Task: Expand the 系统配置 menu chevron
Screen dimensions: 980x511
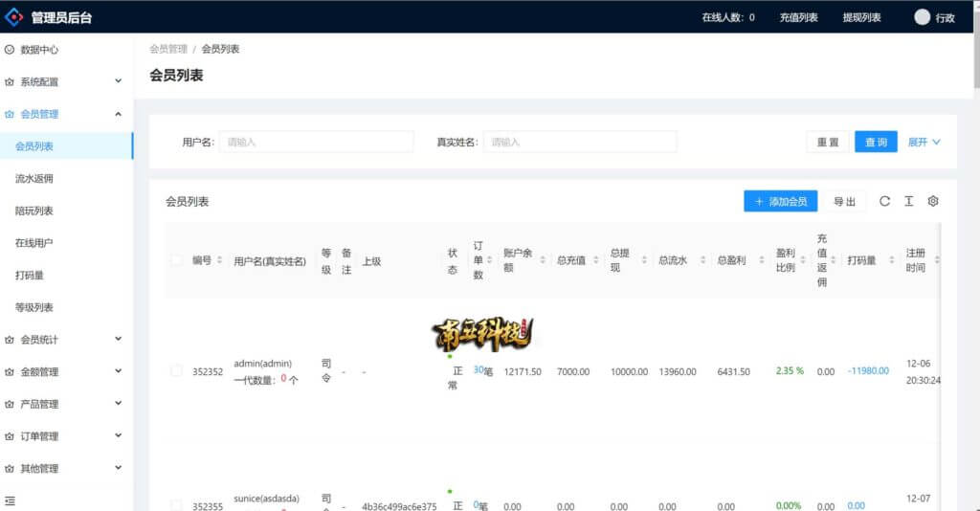Action: (118, 81)
